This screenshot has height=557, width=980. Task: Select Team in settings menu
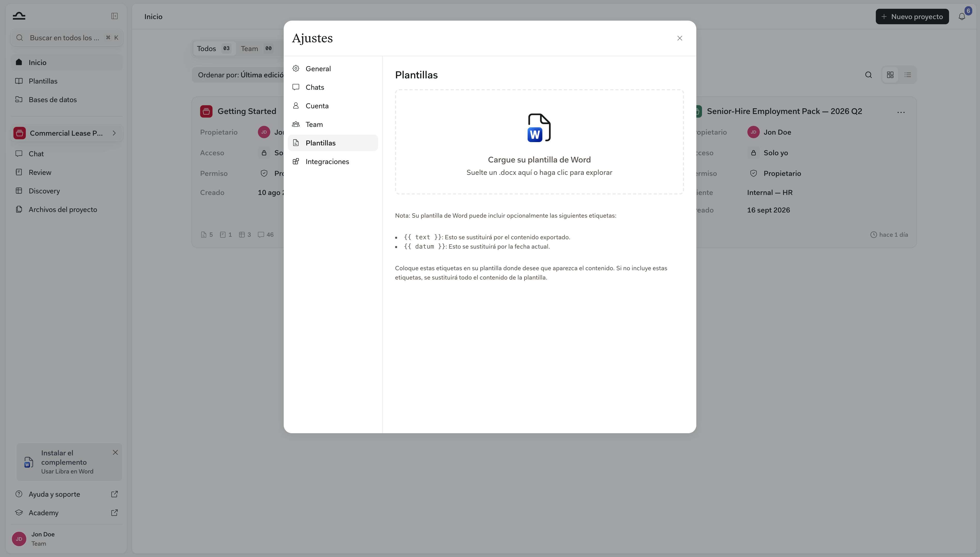[333, 124]
